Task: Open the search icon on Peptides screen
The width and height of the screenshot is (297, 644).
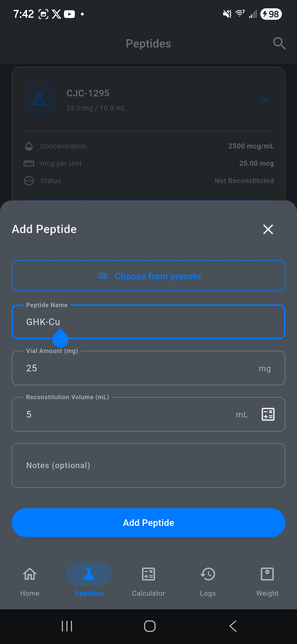Action: click(279, 44)
